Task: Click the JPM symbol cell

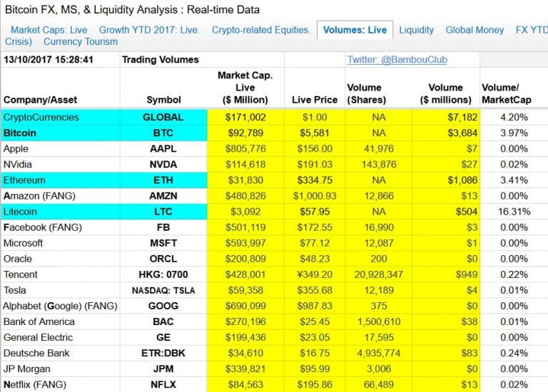Action: click(x=163, y=368)
